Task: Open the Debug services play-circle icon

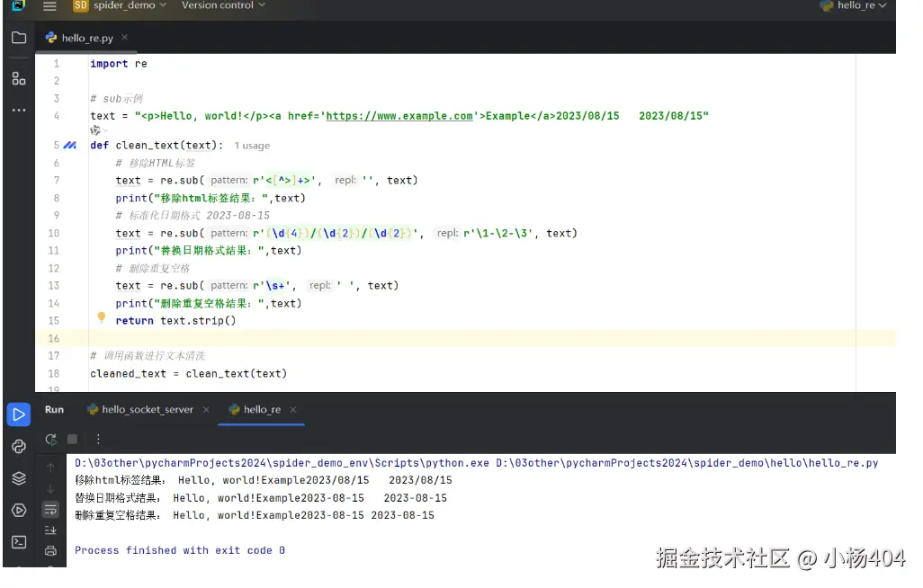Action: [x=19, y=510]
